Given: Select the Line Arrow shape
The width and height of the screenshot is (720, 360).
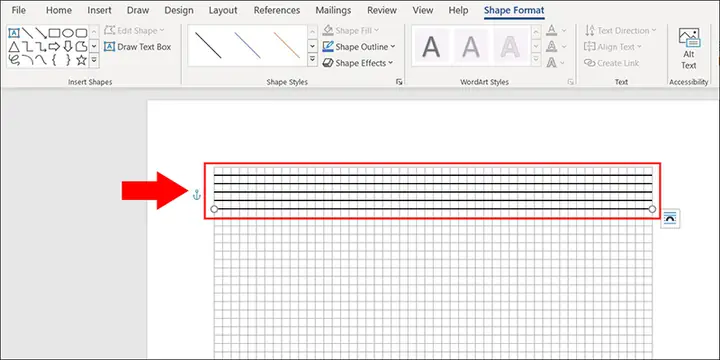Looking at the screenshot, I should pyautogui.click(x=41, y=33).
